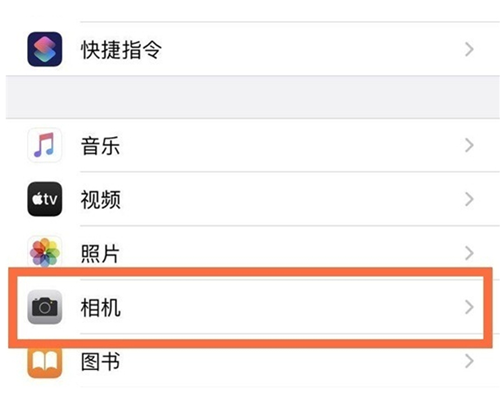This screenshot has width=500, height=398.
Task: Choose the 照片 label text
Action: [x=100, y=254]
